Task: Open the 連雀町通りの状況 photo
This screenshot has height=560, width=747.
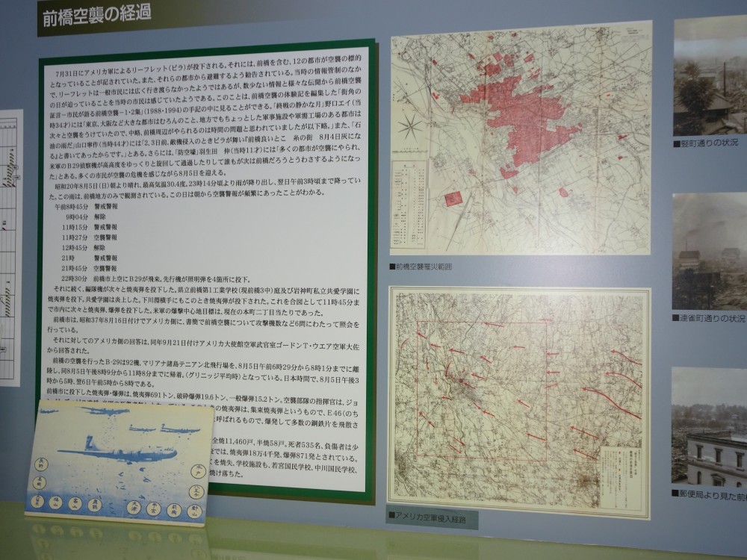Action: 710,252
